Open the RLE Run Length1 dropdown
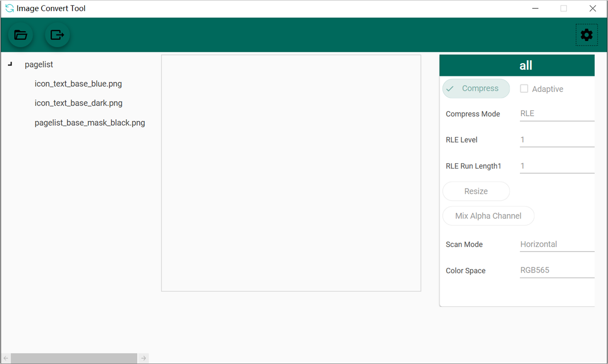The height and width of the screenshot is (364, 608). click(x=557, y=166)
